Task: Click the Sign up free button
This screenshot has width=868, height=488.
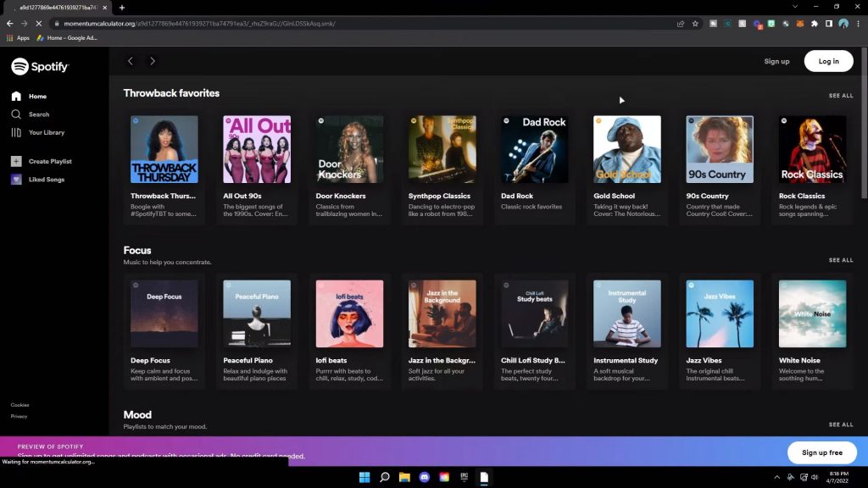Action: [822, 452]
